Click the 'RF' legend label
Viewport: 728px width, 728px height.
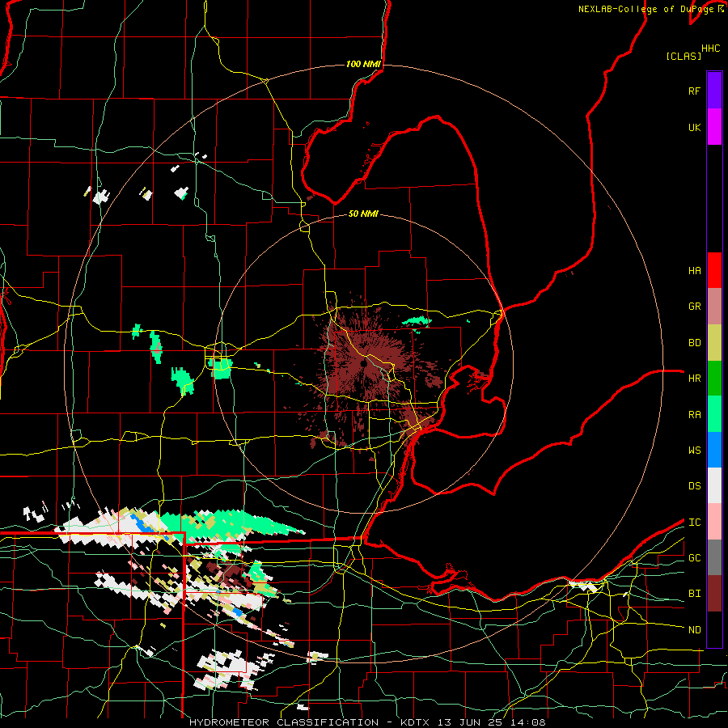pyautogui.click(x=694, y=91)
